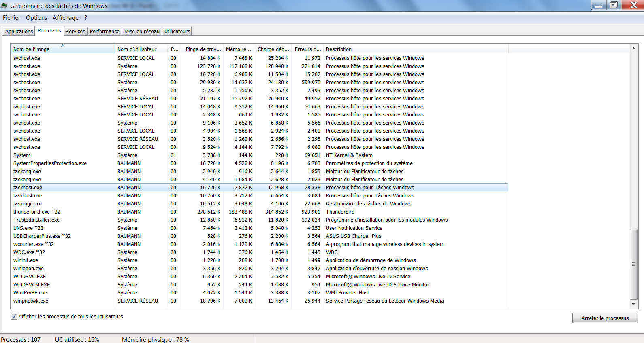Sort by Plage de travail column header
Screen dimensions: 644x343
[x=203, y=49]
